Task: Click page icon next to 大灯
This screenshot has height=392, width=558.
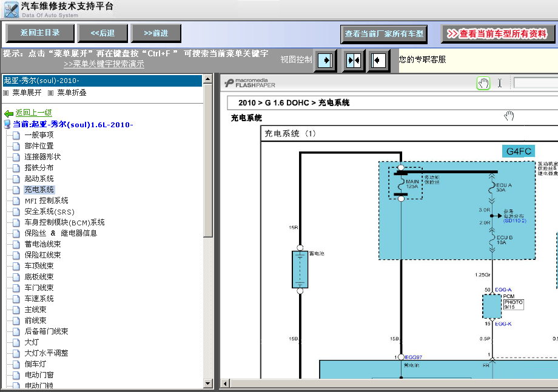Action: coord(16,342)
